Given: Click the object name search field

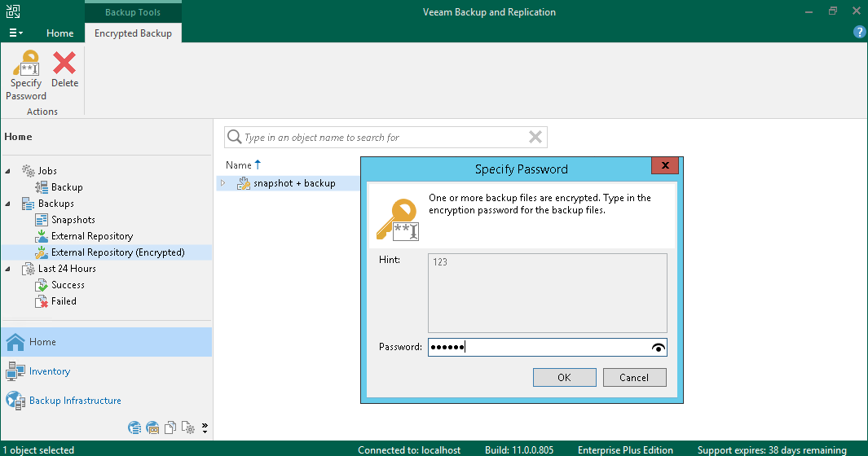Looking at the screenshot, I should pos(385,138).
